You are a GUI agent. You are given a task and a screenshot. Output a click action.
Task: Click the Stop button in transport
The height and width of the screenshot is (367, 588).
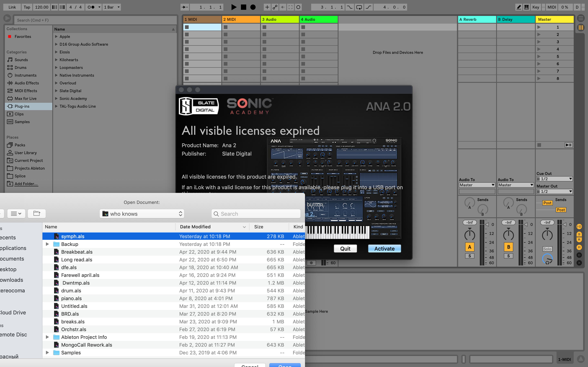tap(243, 7)
